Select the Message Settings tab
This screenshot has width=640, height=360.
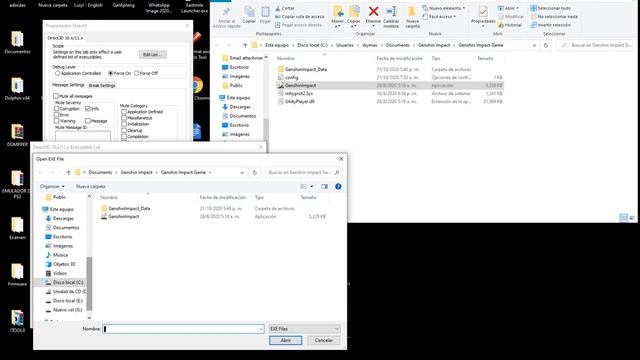click(68, 85)
